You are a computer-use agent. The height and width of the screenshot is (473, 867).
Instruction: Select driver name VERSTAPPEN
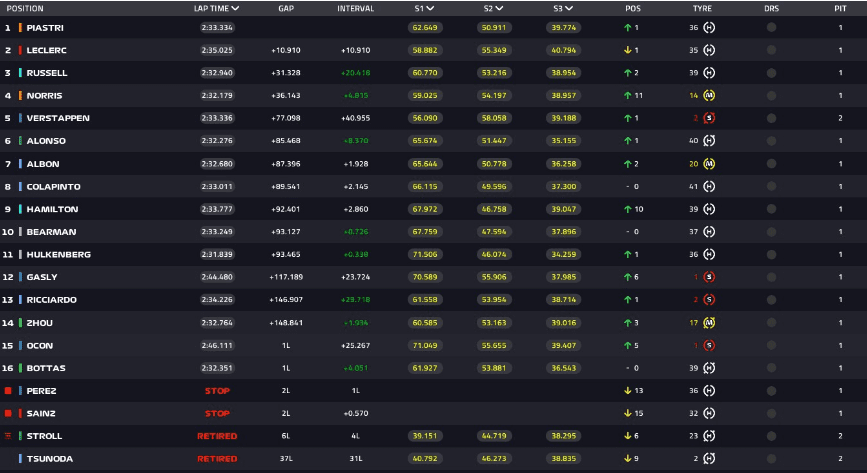pyautogui.click(x=58, y=118)
